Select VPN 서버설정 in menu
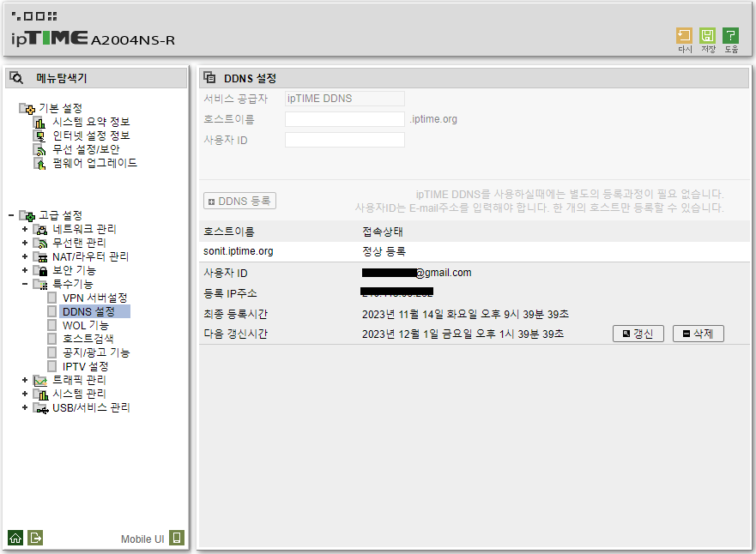The image size is (756, 554). pos(94,298)
